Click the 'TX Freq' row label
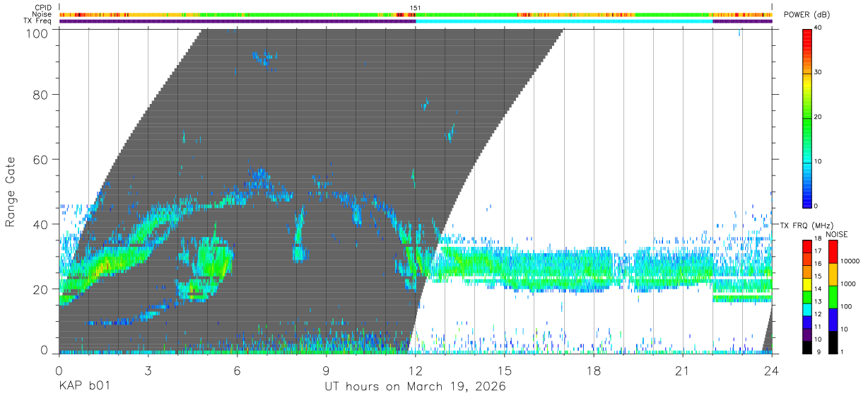 coord(38,21)
